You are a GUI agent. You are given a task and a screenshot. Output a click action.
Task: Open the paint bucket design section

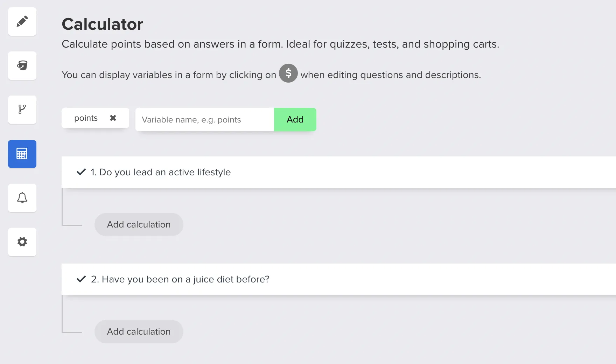click(22, 65)
